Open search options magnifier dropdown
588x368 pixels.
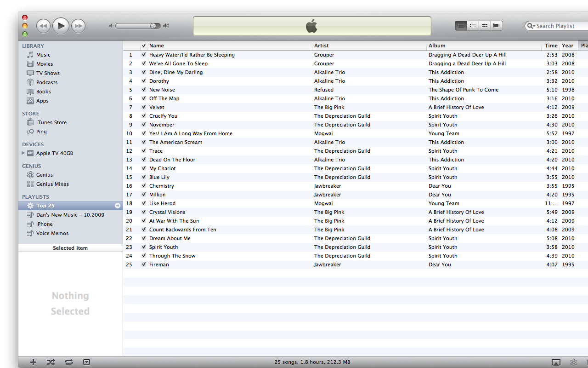[531, 26]
